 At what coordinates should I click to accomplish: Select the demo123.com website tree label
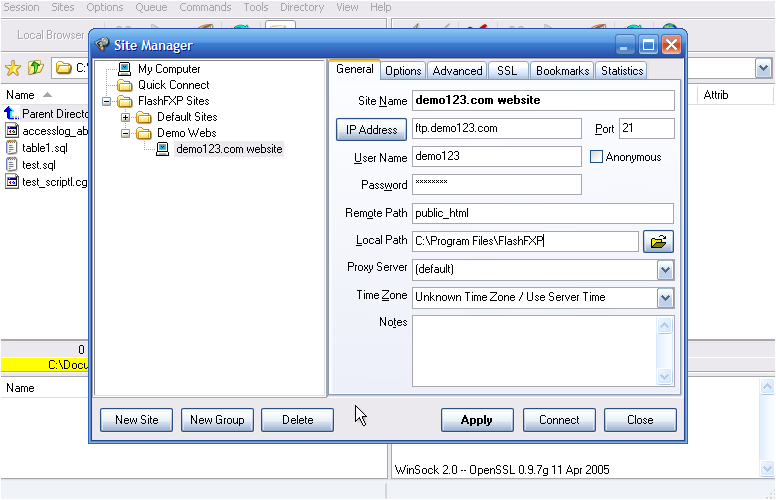(x=229, y=149)
